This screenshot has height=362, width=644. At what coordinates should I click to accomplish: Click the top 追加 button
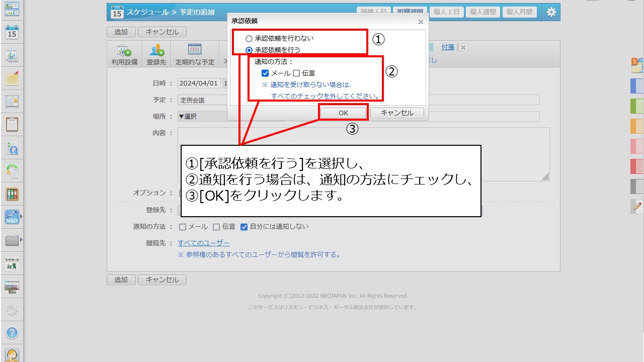121,32
